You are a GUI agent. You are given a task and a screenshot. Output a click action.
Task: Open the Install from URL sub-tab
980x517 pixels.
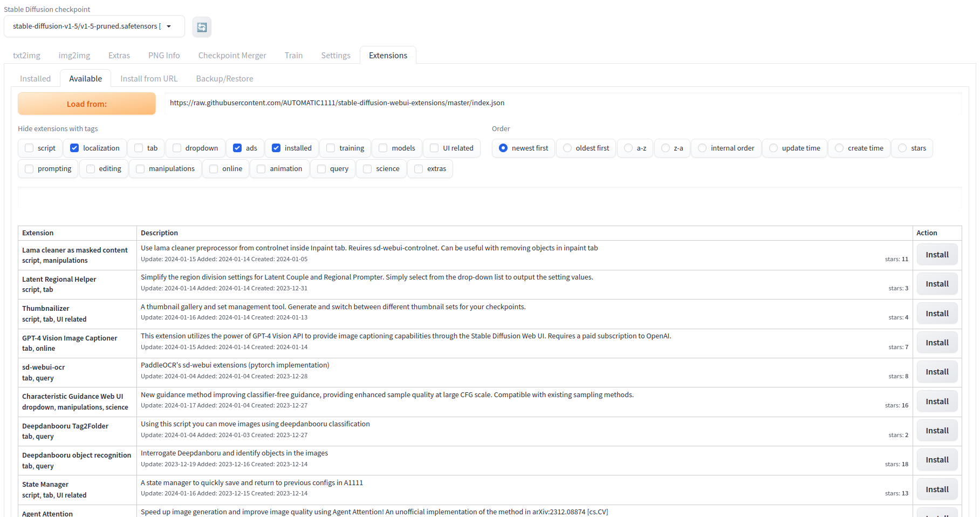click(149, 79)
